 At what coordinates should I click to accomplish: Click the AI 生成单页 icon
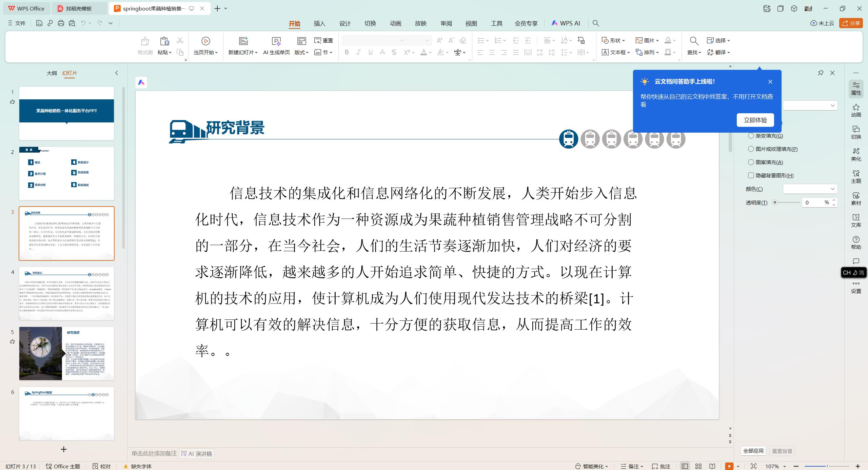pos(276,41)
